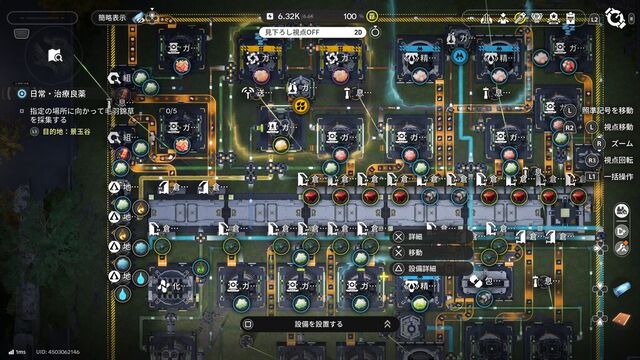Click the 0/5 counter on the machine

click(171, 111)
